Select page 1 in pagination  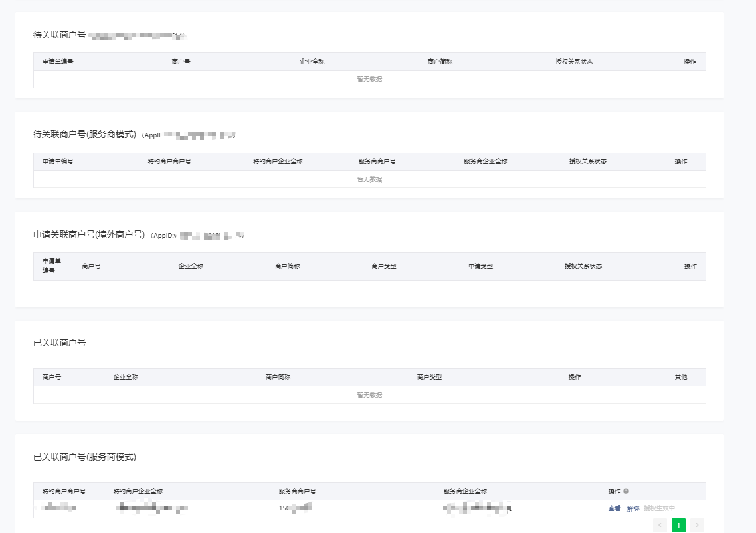pos(678,525)
